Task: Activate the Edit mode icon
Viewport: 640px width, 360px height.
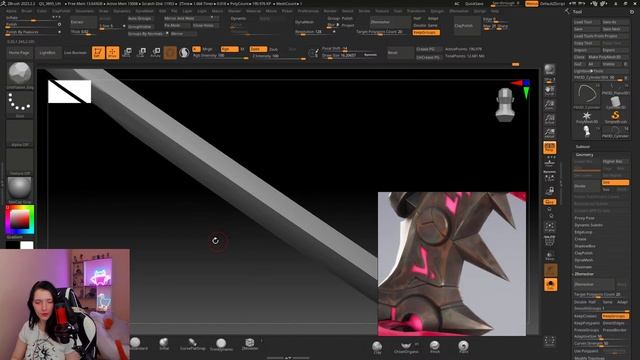Action: [x=98, y=52]
